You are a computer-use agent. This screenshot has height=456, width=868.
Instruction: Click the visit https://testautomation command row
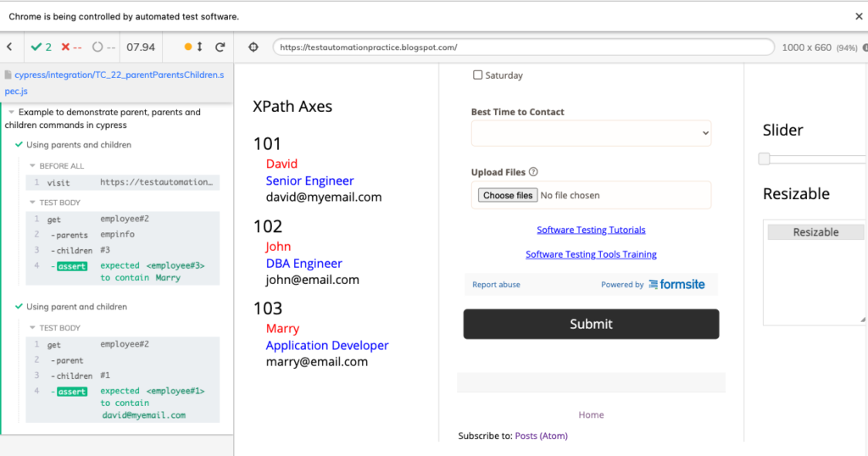click(122, 182)
